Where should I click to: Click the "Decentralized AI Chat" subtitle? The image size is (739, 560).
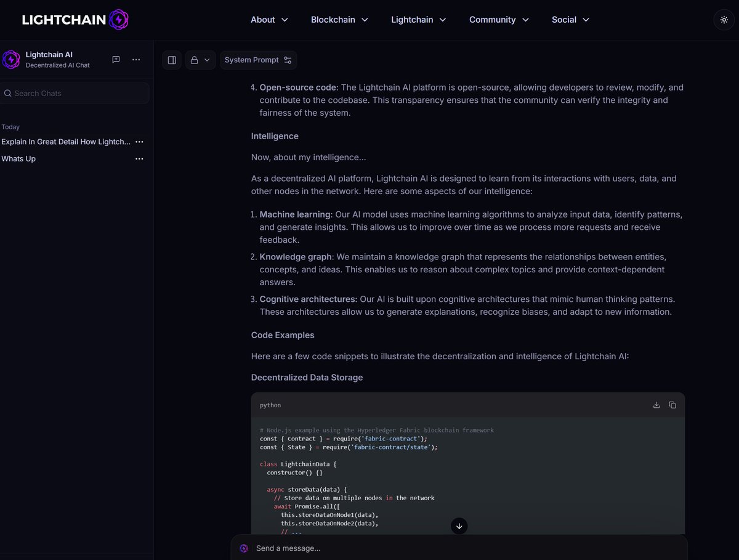tap(57, 65)
